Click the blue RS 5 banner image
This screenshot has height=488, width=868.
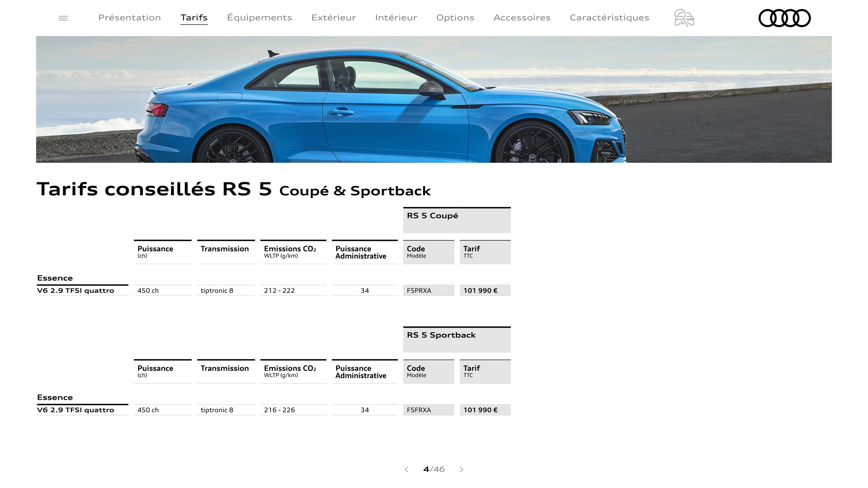click(434, 99)
